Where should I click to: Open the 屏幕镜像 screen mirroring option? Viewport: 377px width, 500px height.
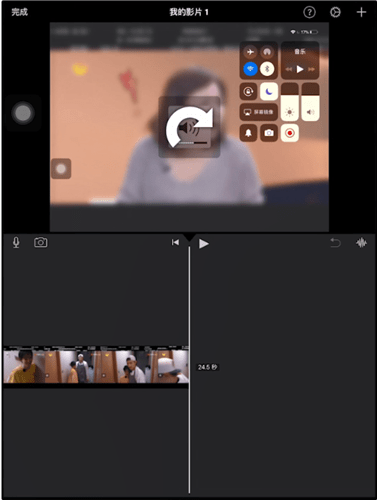[x=259, y=112]
